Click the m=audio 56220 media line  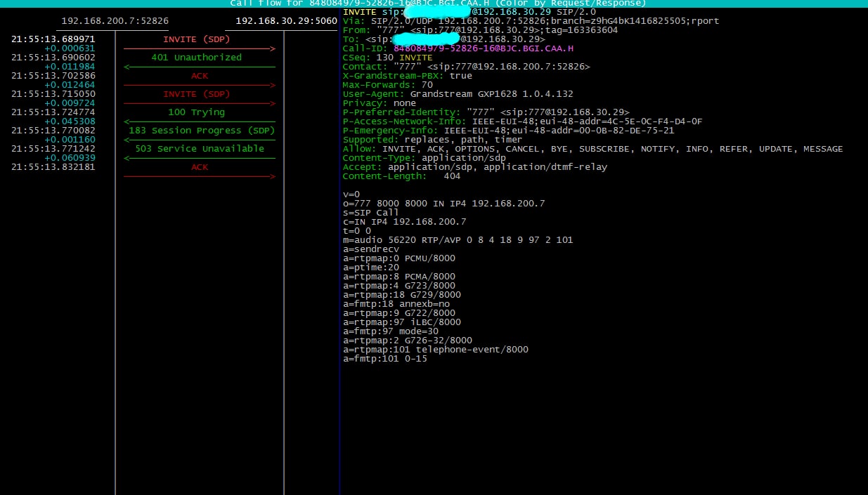click(458, 240)
